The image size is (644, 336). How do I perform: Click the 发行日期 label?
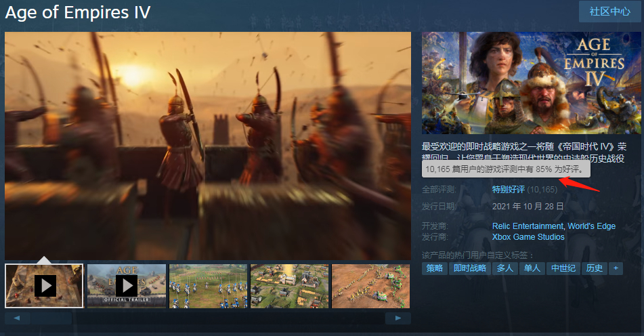coord(439,206)
